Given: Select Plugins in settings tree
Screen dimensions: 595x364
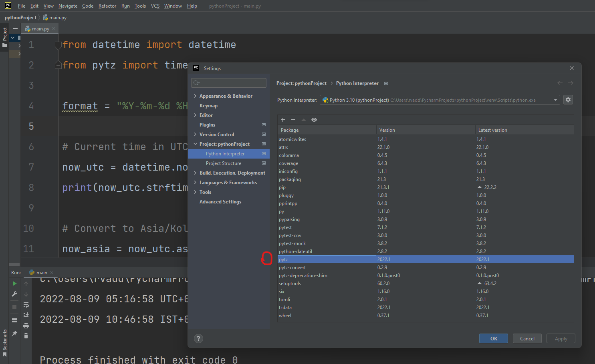Looking at the screenshot, I should (x=207, y=125).
